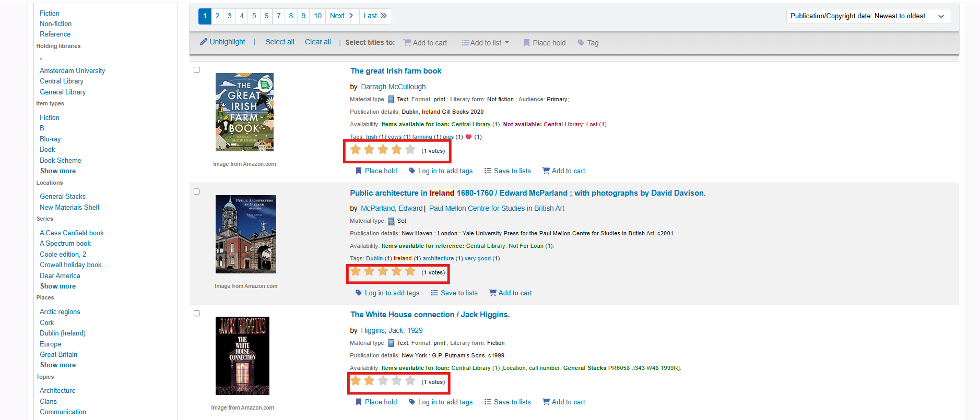Click the Tag icon in toolbar

point(581,43)
